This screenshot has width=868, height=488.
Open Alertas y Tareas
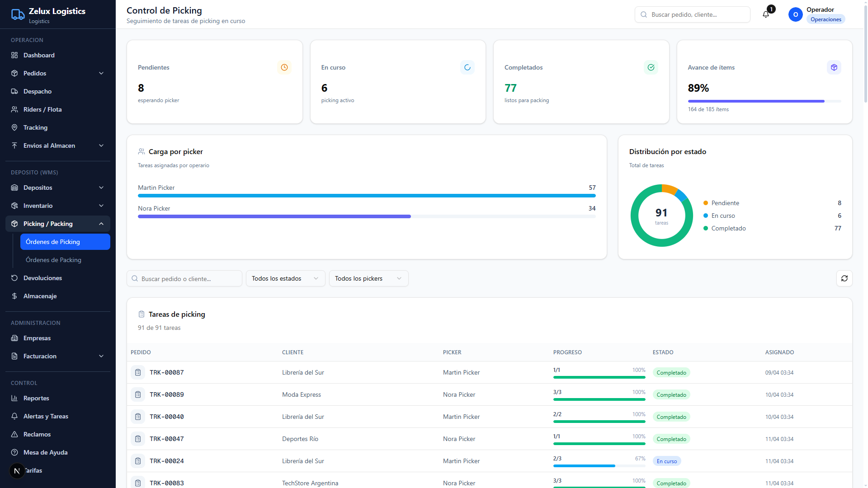point(58,416)
